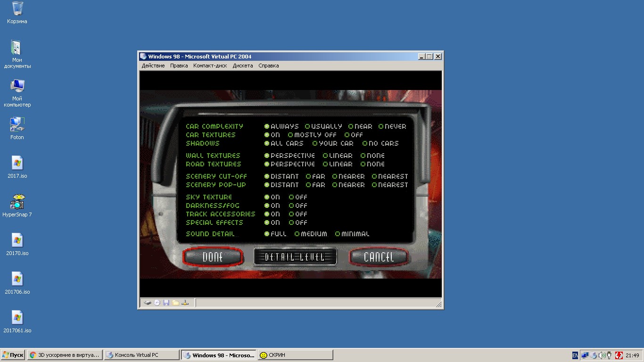Viewport: 644px width, 362px height.
Task: Select the 20170.iso file icon
Action: pyautogui.click(x=17, y=244)
